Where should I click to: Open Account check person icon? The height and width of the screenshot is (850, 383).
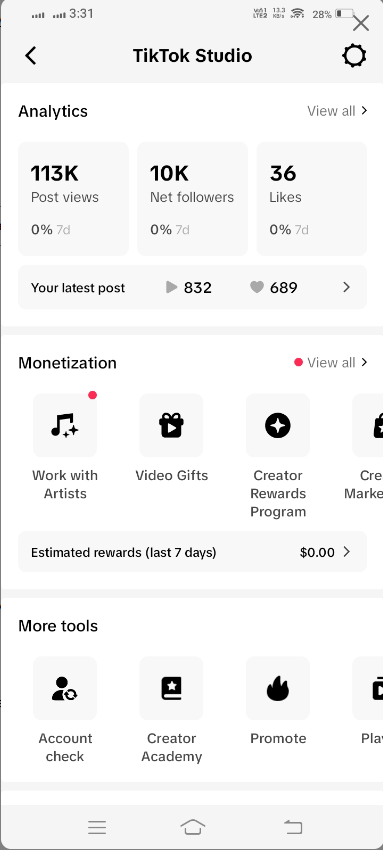[65, 688]
